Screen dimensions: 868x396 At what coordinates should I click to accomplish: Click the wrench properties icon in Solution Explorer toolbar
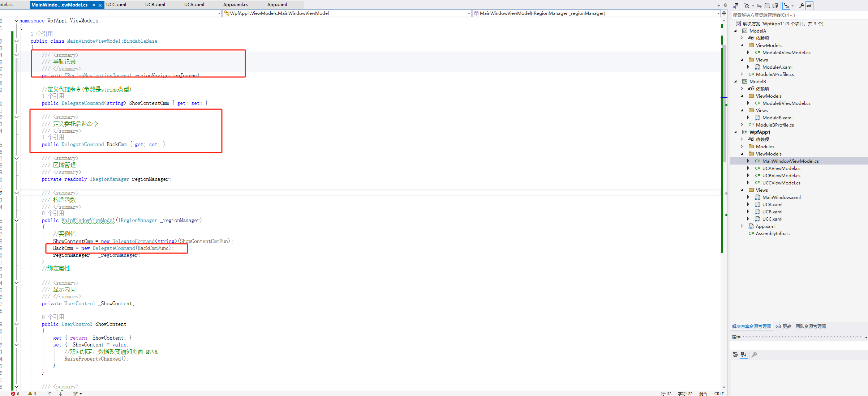[x=801, y=6]
